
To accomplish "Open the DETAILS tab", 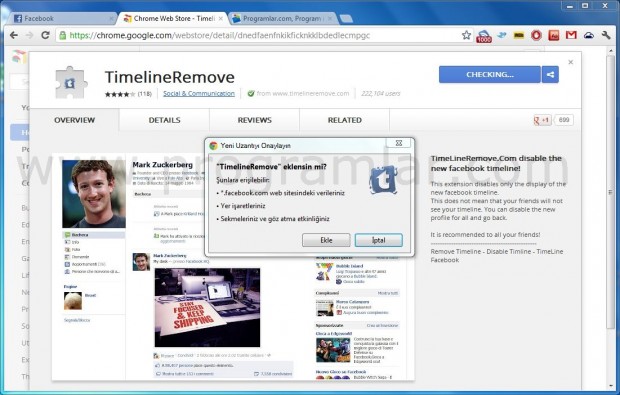I will tap(164, 120).
